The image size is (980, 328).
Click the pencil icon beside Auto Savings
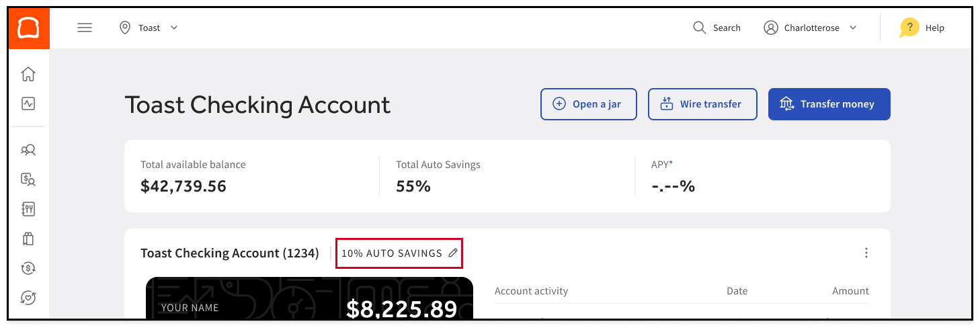click(x=453, y=253)
